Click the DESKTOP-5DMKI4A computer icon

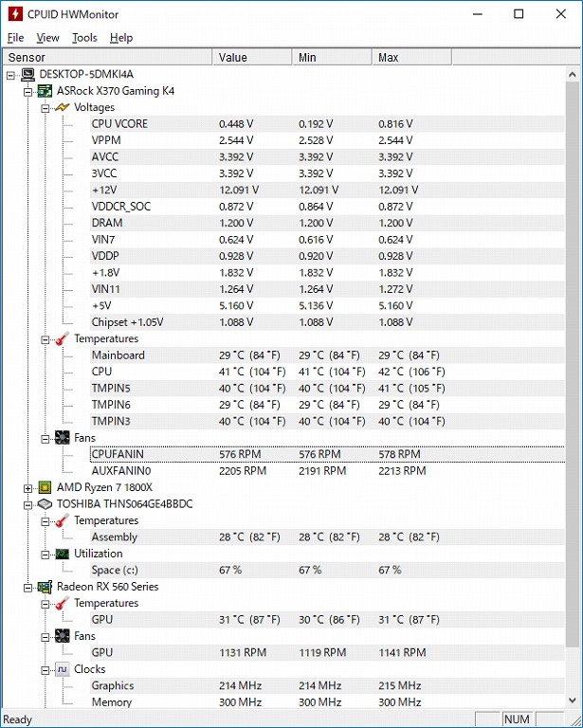(27, 74)
